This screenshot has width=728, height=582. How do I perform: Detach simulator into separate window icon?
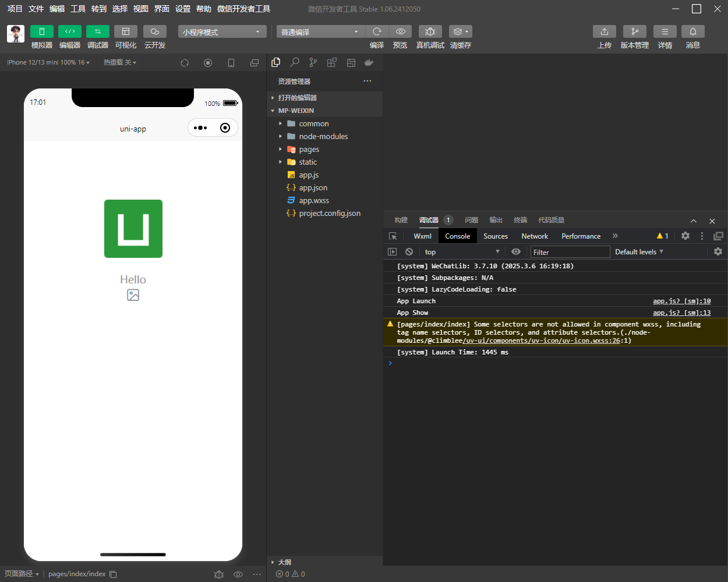pos(255,63)
